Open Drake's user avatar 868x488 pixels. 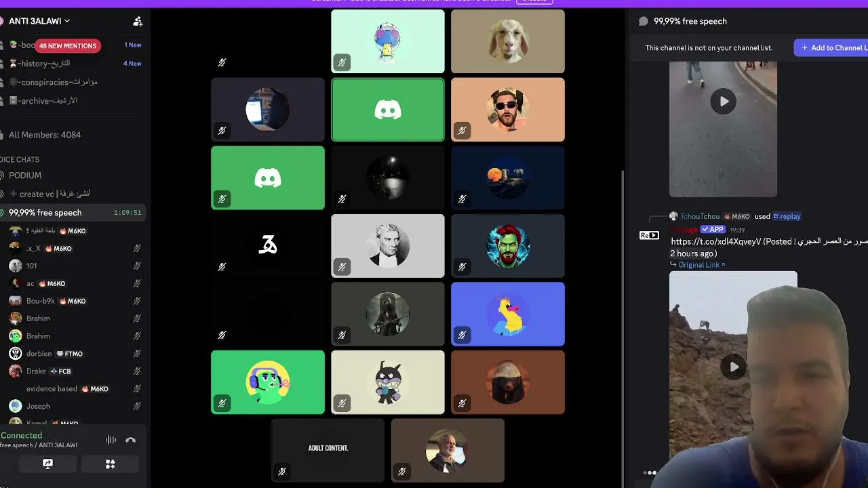pos(15,371)
